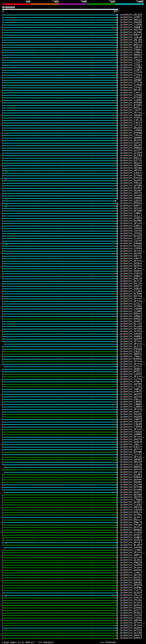Click the gap marker on UniRef100_A5FYM7 row

[7, 172]
